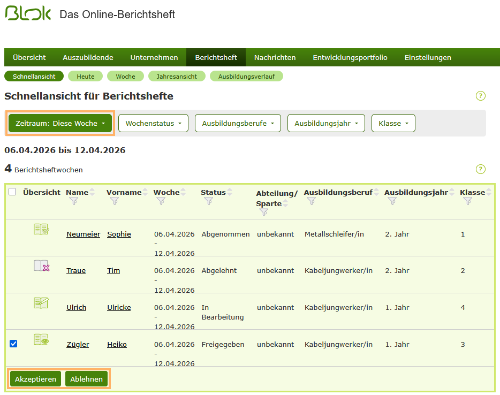
Task: Sort table by Name sort arrows
Action: [92, 192]
